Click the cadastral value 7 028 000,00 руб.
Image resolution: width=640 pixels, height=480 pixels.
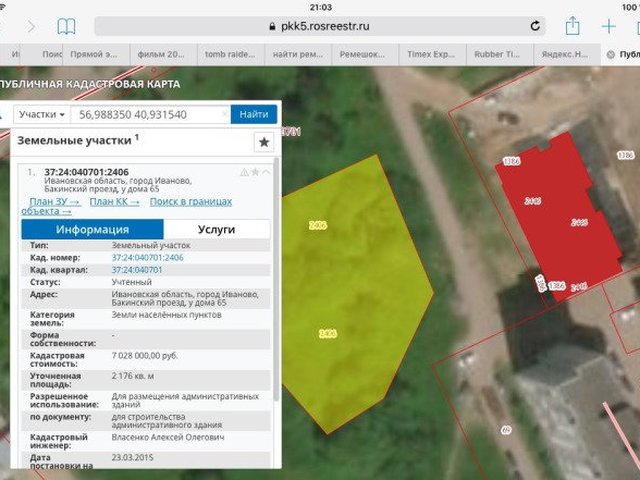(x=145, y=356)
